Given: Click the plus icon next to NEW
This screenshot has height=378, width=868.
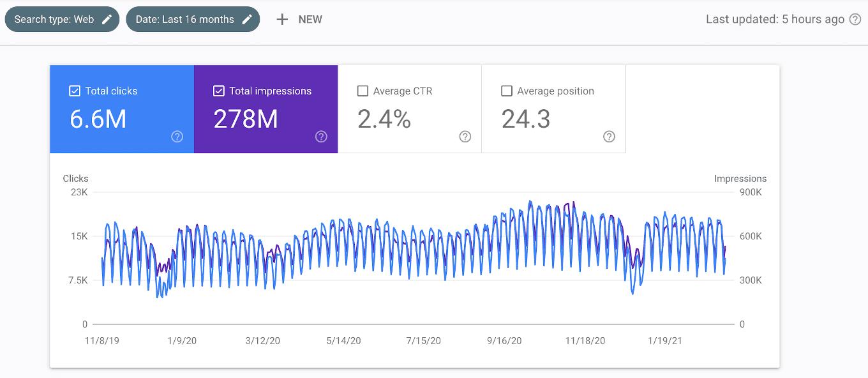Looking at the screenshot, I should click(x=282, y=19).
